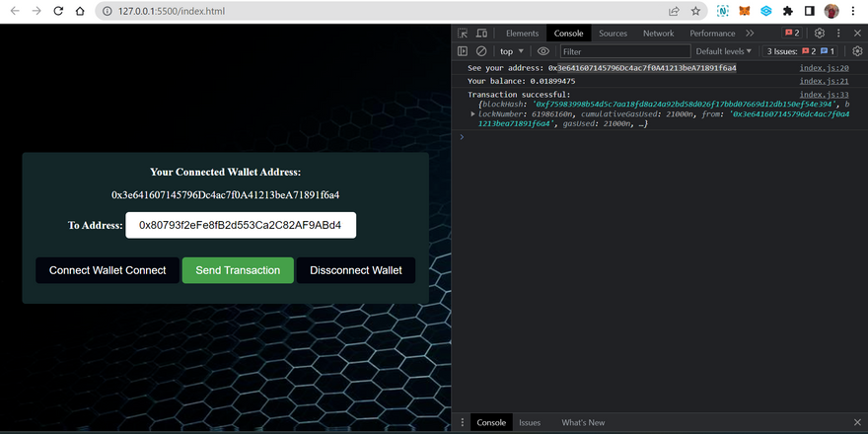Click the inspect element picker icon
Screen dimensions: 868x434
(x=463, y=33)
